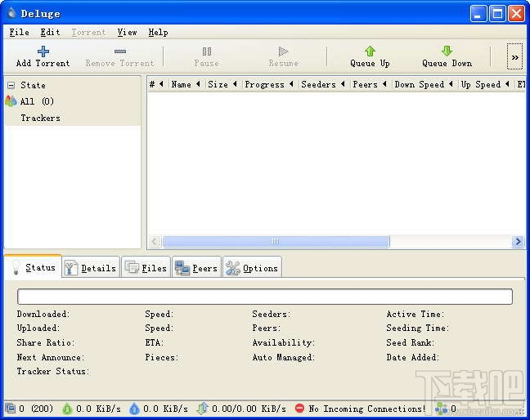Click the Trackers filter heading

click(41, 118)
